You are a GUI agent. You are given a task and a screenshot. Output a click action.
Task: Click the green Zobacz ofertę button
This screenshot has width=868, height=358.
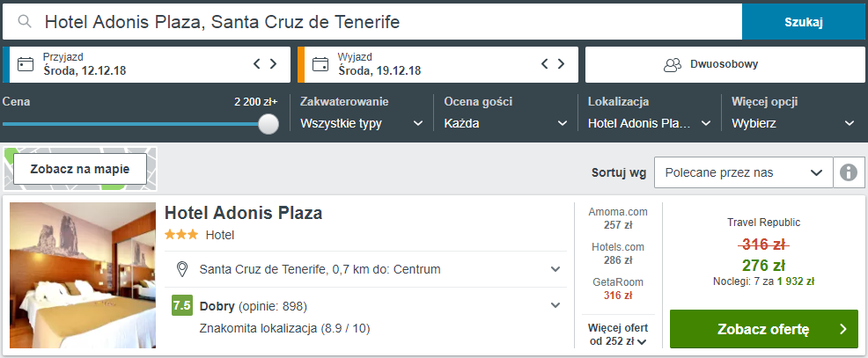tap(763, 329)
